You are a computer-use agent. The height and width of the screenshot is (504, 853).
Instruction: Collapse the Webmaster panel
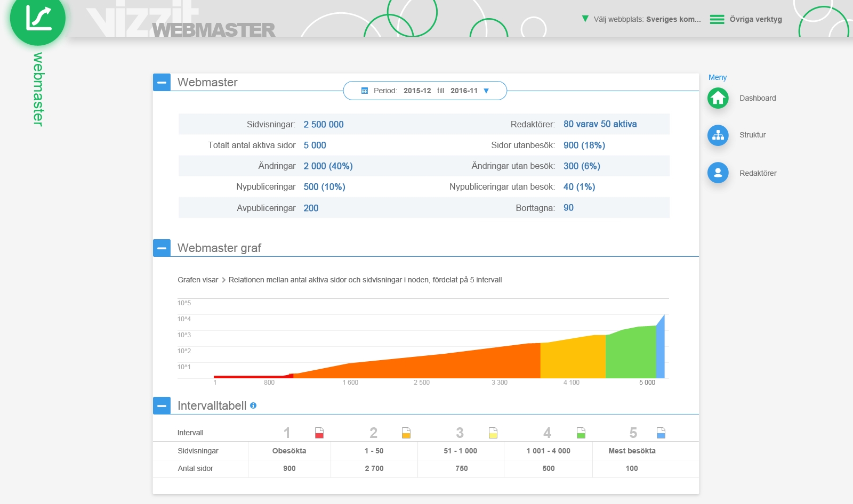point(162,82)
